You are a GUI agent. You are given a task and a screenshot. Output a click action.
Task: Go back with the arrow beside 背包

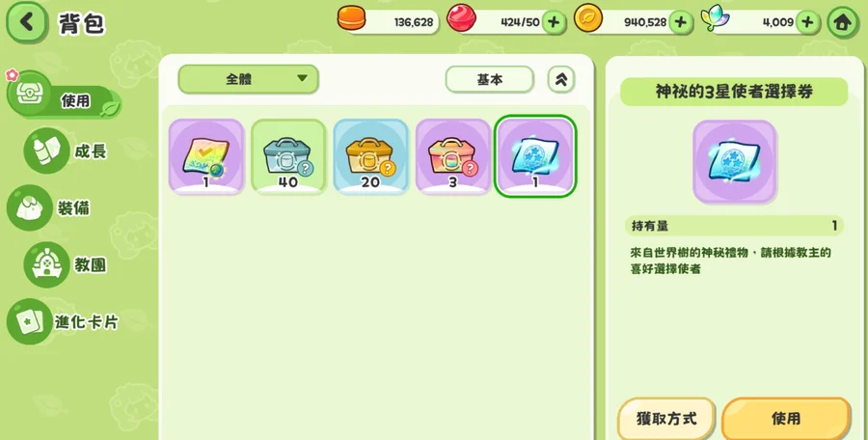pyautogui.click(x=25, y=23)
